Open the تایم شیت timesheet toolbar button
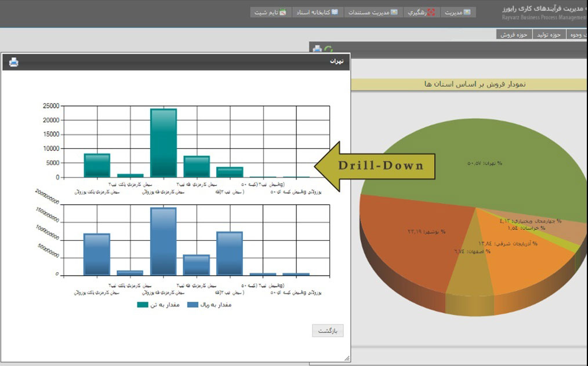 (x=270, y=12)
